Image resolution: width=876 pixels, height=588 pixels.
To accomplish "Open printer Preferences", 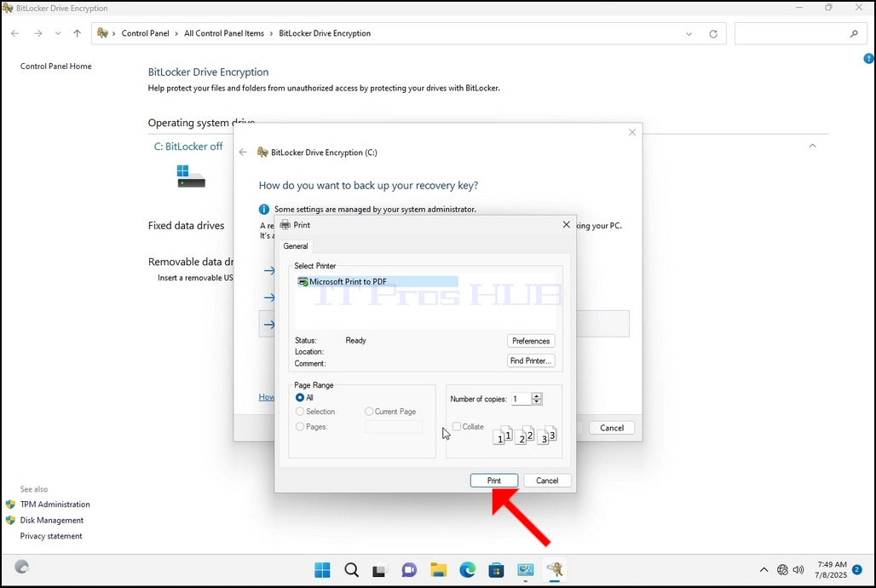I will [531, 341].
